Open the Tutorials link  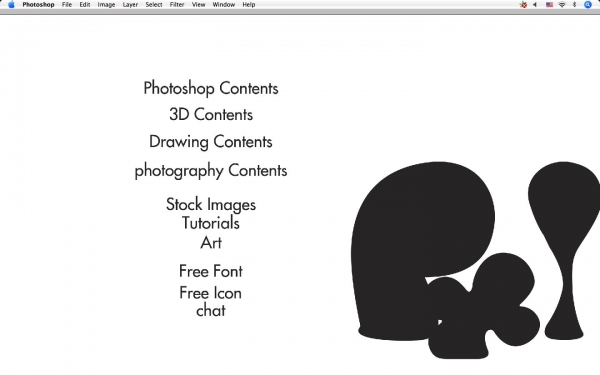211,223
